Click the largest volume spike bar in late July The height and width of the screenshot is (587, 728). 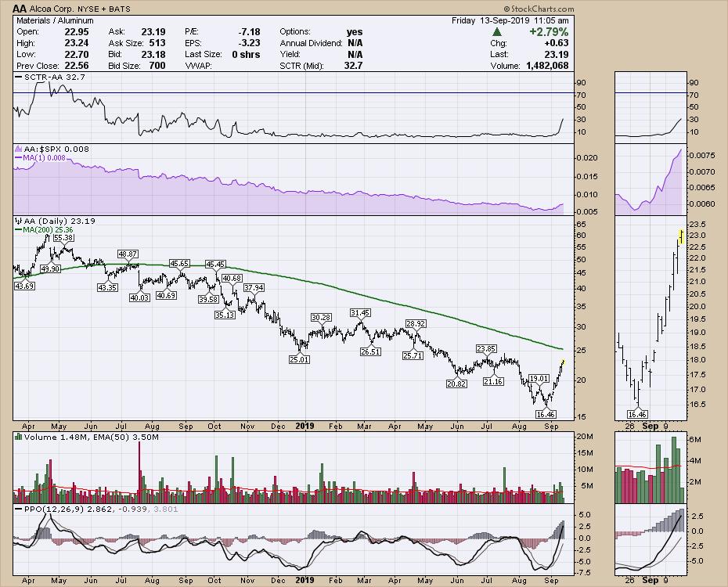click(x=139, y=473)
